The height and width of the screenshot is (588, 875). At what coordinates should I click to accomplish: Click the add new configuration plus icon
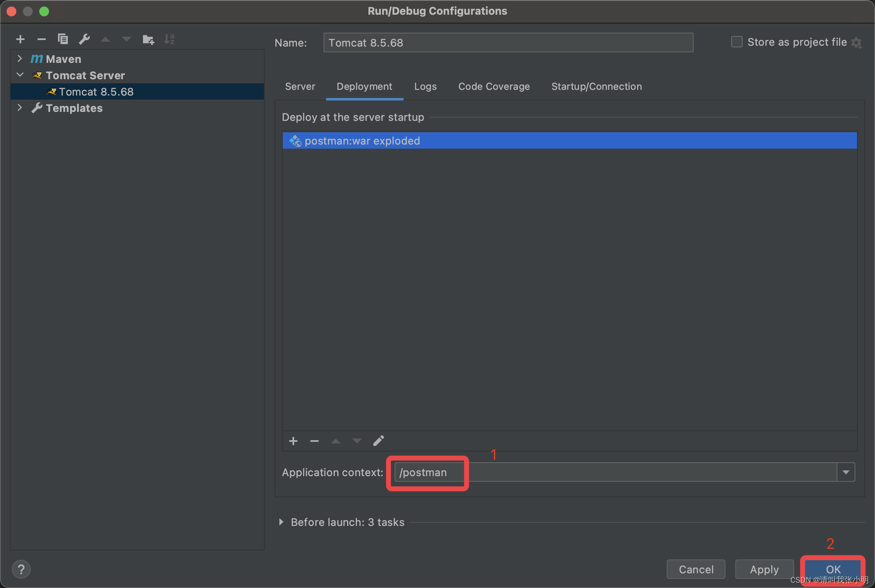point(20,39)
